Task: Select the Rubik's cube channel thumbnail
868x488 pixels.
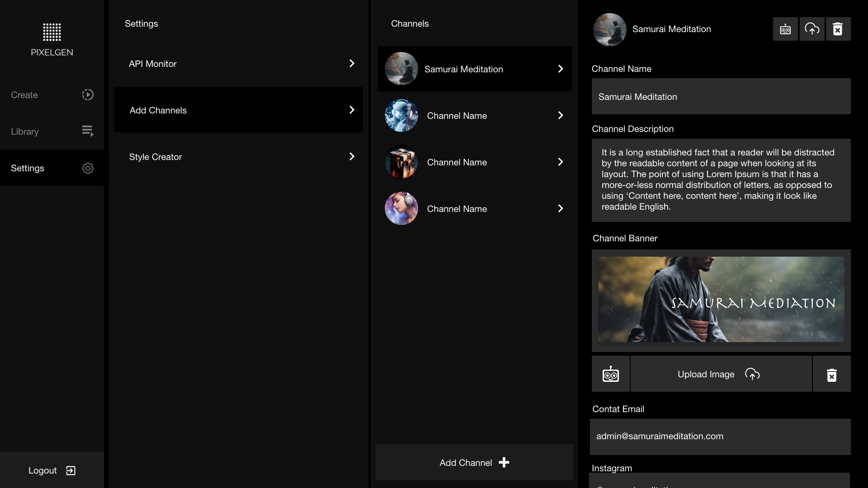Action: pos(401,162)
